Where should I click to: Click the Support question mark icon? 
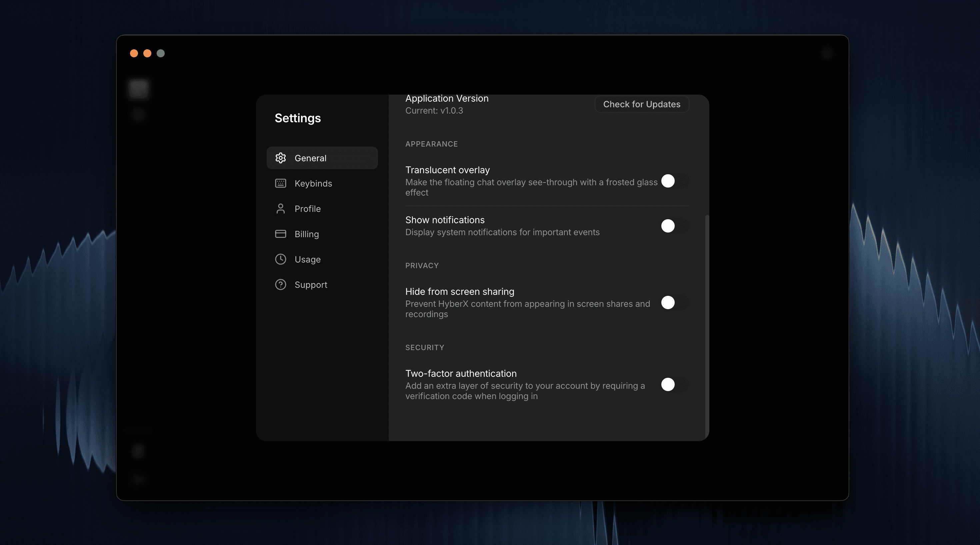click(280, 284)
